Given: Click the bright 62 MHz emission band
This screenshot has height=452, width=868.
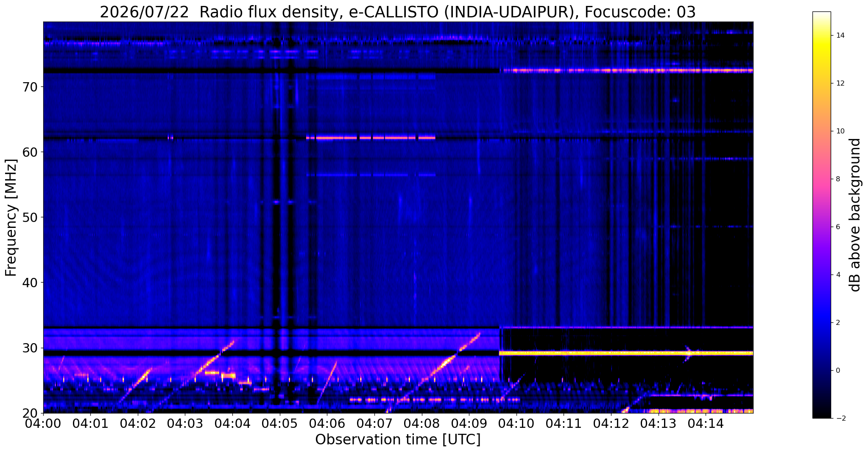Looking at the screenshot, I should (371, 138).
